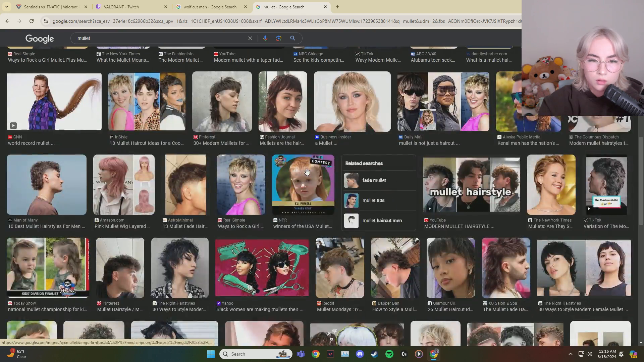
Task: Clear the search box text
Action: click(250, 38)
